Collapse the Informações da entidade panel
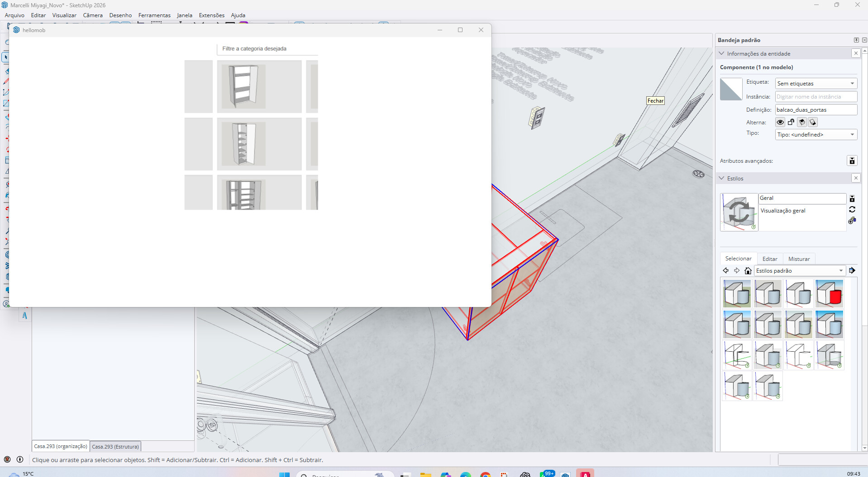The height and width of the screenshot is (477, 868). pyautogui.click(x=722, y=53)
